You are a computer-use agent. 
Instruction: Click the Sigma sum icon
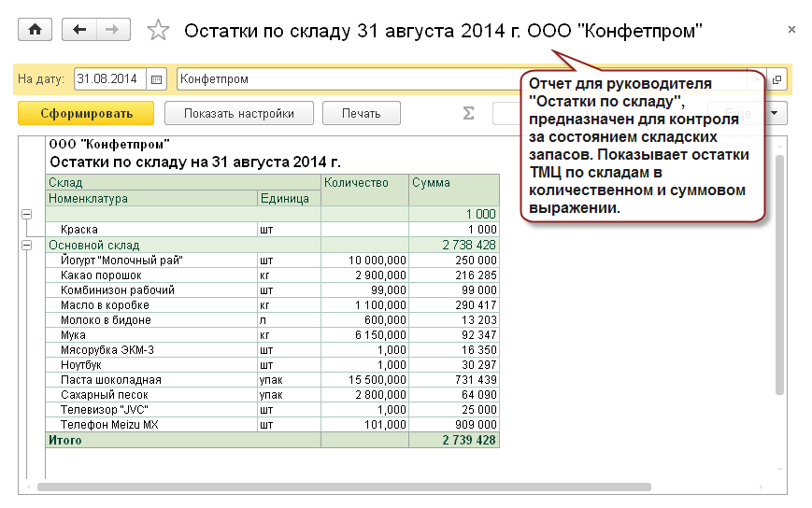(468, 113)
